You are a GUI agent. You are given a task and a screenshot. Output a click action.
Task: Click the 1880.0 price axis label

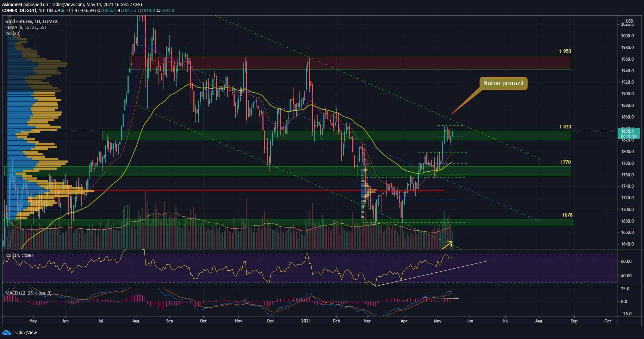tap(627, 105)
